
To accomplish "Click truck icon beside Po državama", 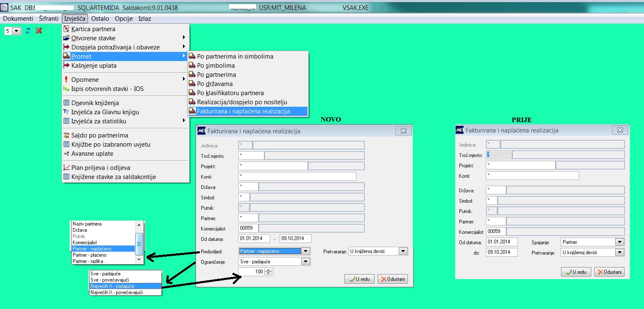I will coord(192,83).
